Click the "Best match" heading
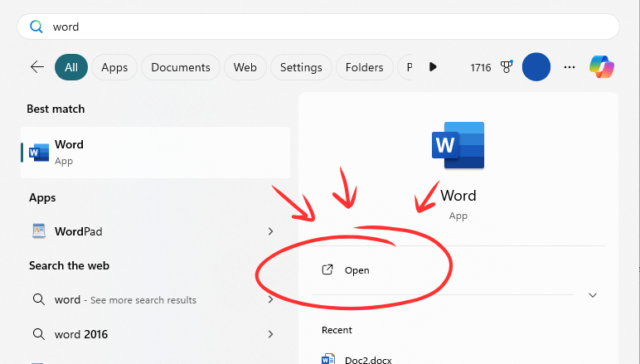Viewport: 640px width, 364px height. 56,109
